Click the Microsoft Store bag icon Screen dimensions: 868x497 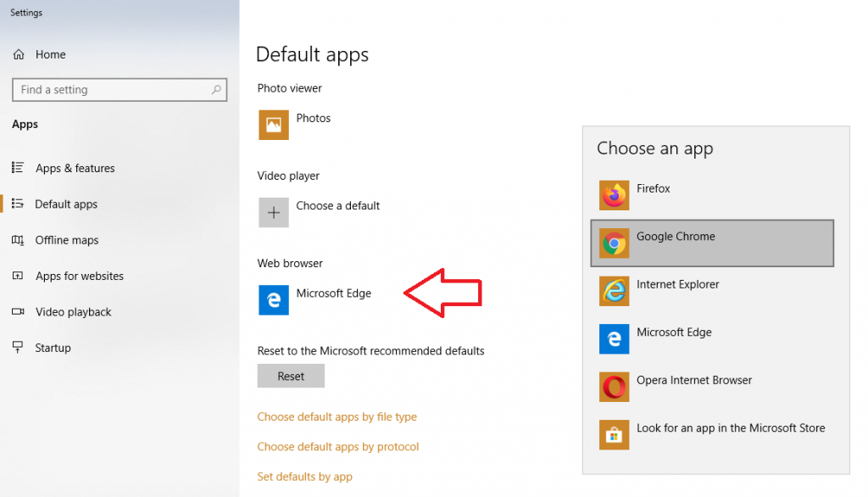click(x=614, y=435)
